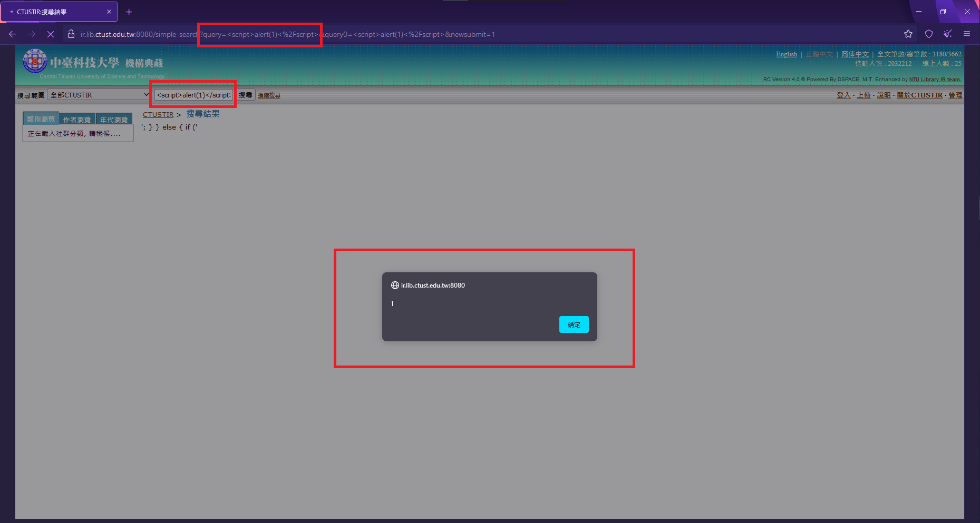Click the 線上人數 online users text
The height and width of the screenshot is (523, 980).
[942, 64]
